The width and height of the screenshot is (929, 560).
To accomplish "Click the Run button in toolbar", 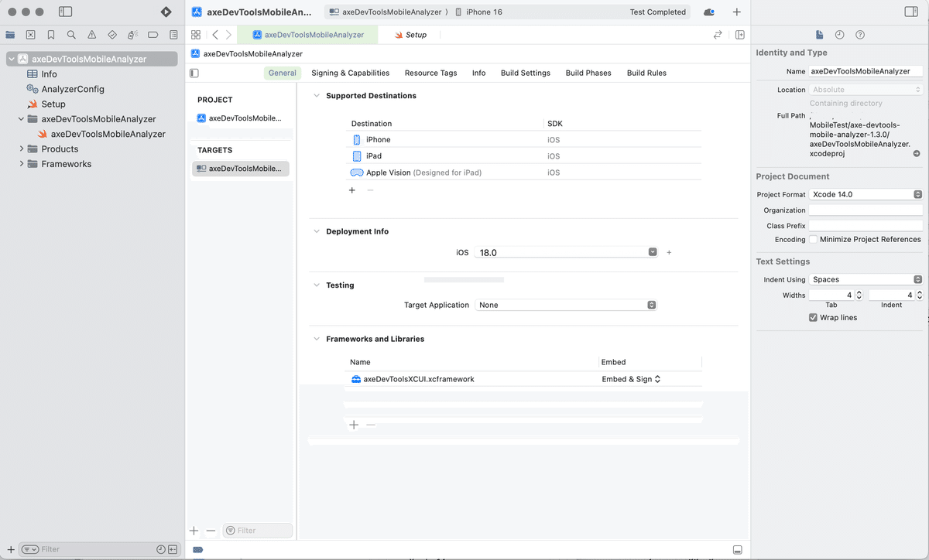I will pyautogui.click(x=166, y=12).
